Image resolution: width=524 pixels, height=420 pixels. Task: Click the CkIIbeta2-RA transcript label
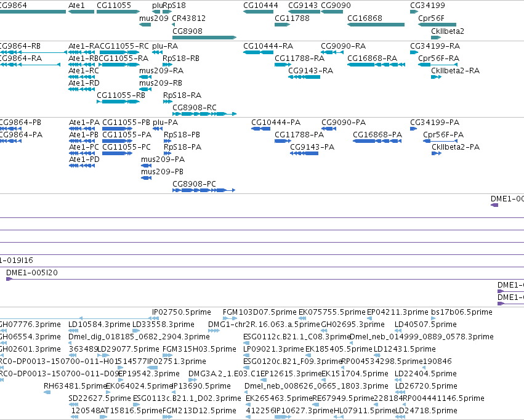tap(456, 70)
